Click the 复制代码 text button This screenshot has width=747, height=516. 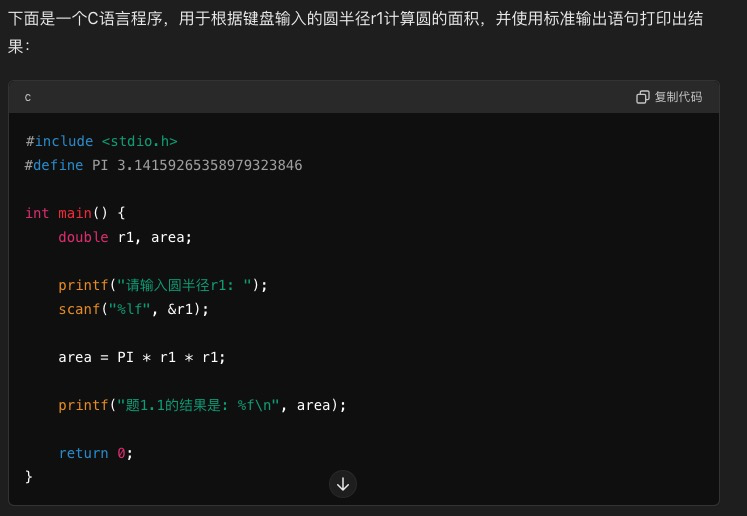pos(678,97)
